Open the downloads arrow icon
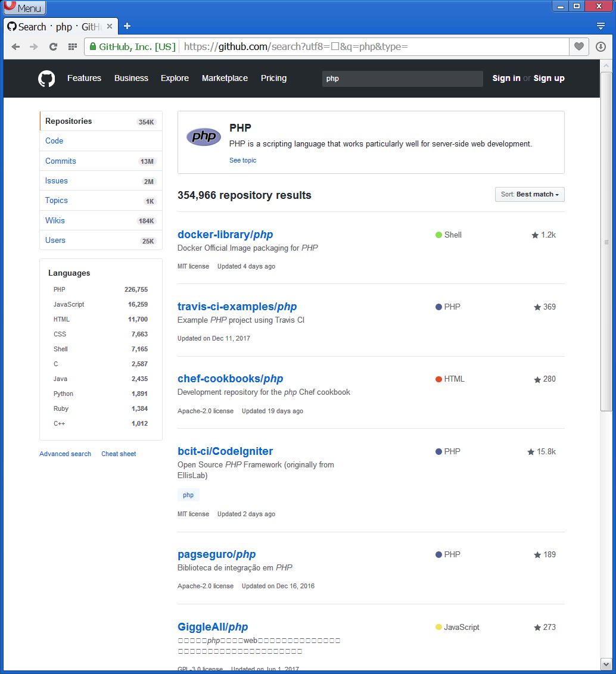Image resolution: width=616 pixels, height=674 pixels. click(x=601, y=46)
